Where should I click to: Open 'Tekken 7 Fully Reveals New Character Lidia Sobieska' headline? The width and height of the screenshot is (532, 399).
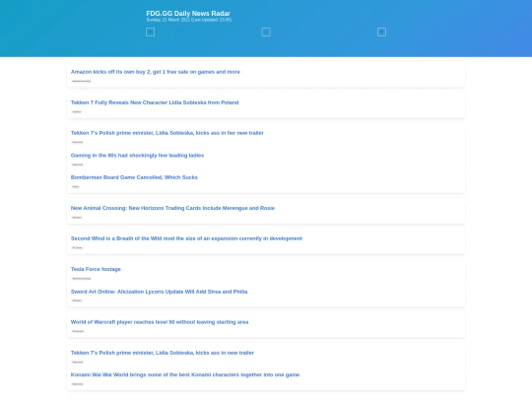pos(155,102)
